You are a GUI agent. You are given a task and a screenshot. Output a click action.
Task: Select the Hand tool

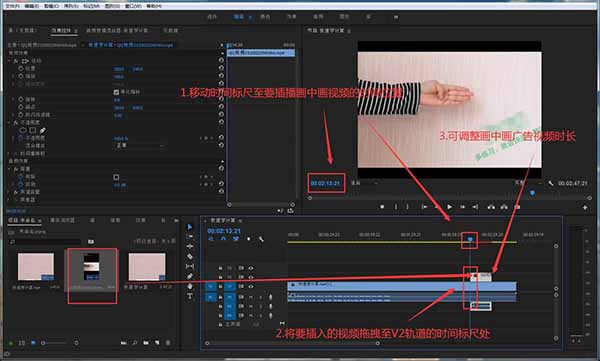190,286
